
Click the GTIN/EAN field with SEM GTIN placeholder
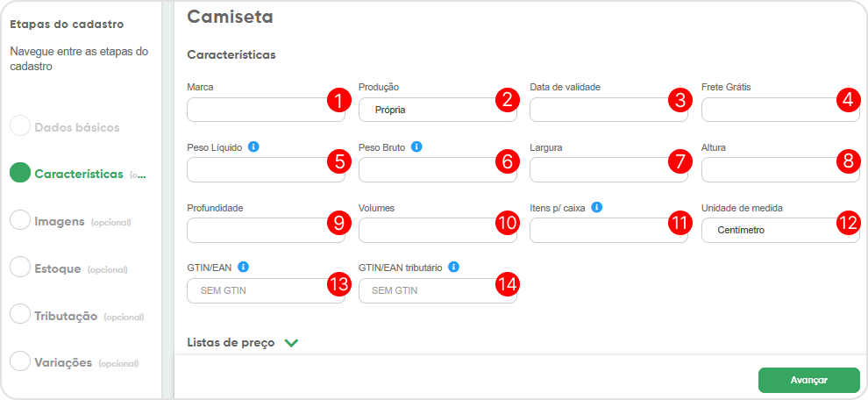pyautogui.click(x=254, y=290)
